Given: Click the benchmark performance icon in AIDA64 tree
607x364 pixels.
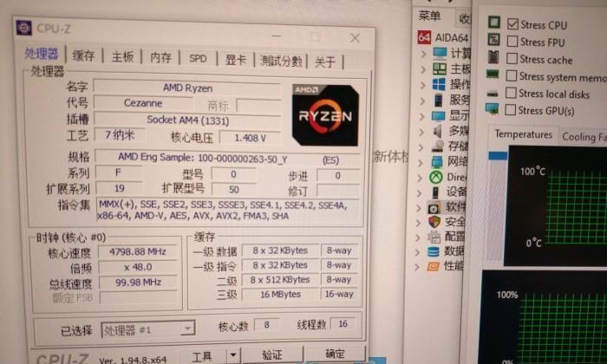Looking at the screenshot, I should pyautogui.click(x=434, y=266).
